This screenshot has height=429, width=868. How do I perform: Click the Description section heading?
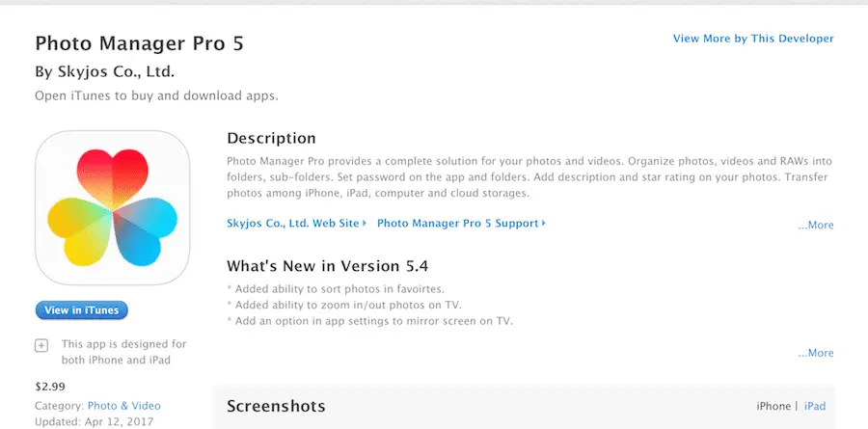tap(271, 139)
